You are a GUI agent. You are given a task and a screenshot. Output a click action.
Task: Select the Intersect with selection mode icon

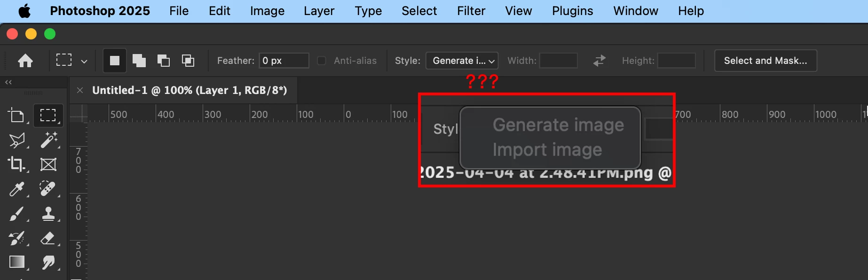click(188, 61)
